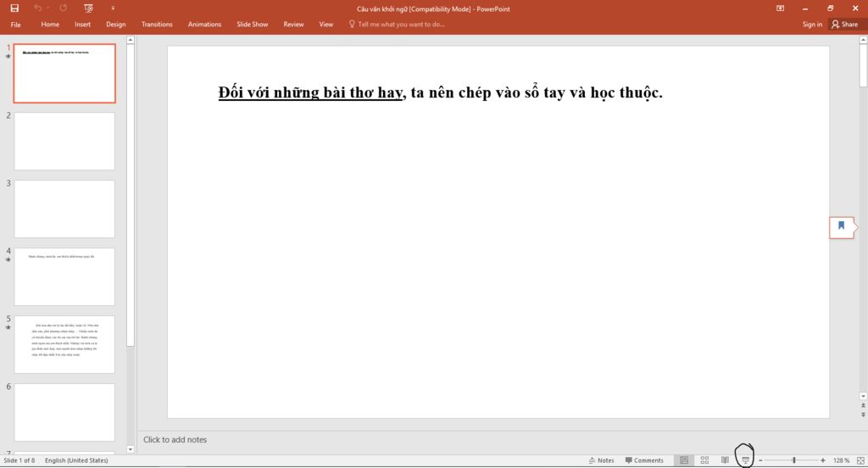The width and height of the screenshot is (868, 468).
Task: Go to the Animations ribbon tab
Action: 204,25
